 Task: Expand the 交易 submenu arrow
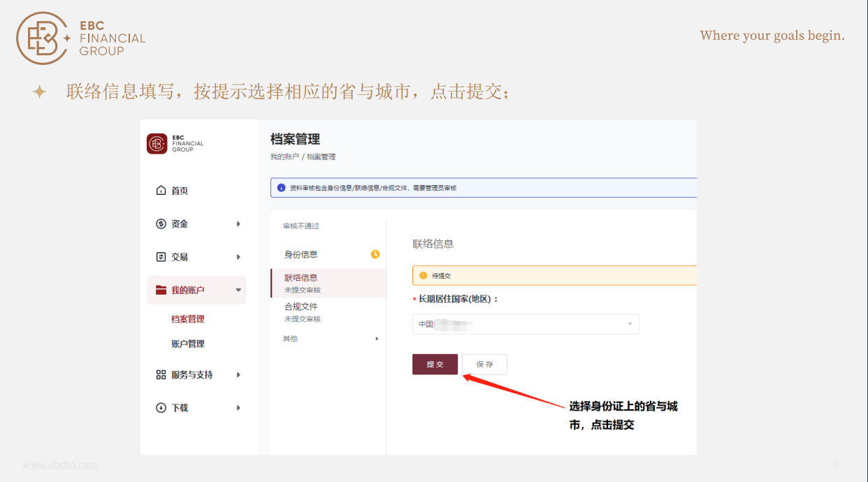point(238,257)
